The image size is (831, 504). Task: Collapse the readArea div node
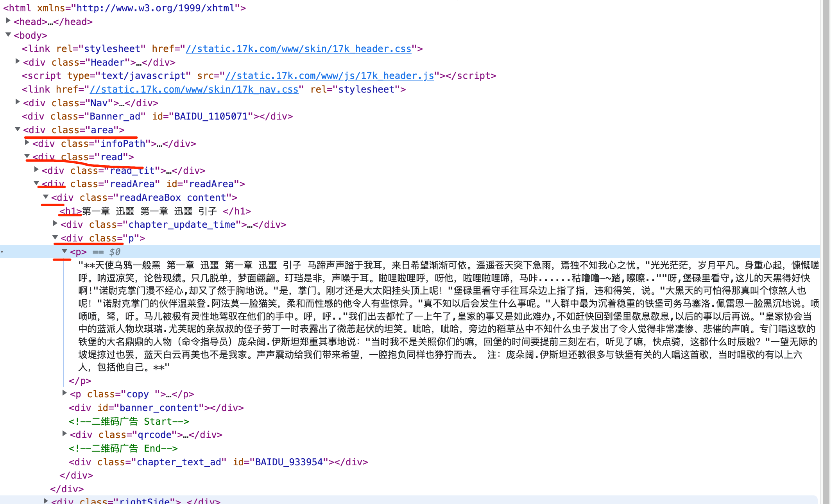click(36, 183)
